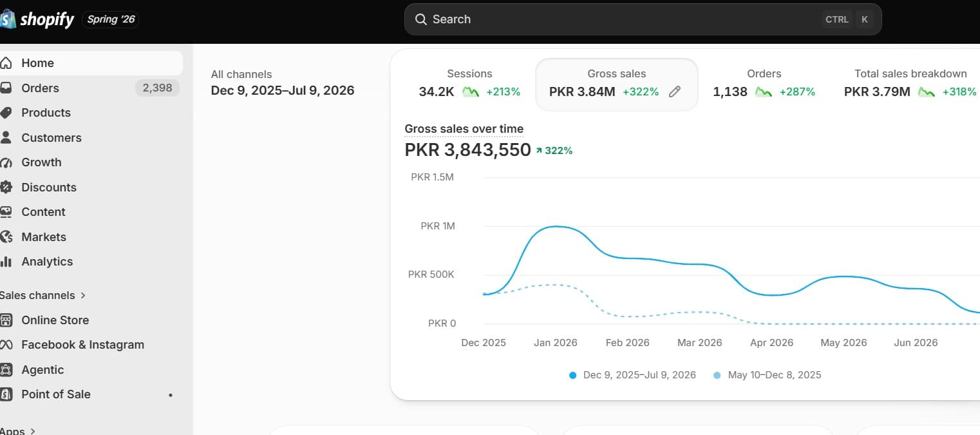
Task: Click the PKR 3.79M total sales value
Action: click(877, 92)
